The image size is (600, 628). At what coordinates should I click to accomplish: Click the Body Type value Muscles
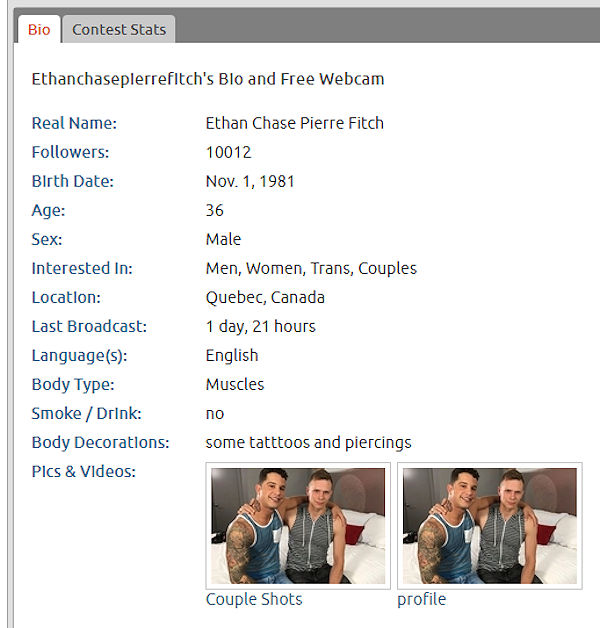235,384
